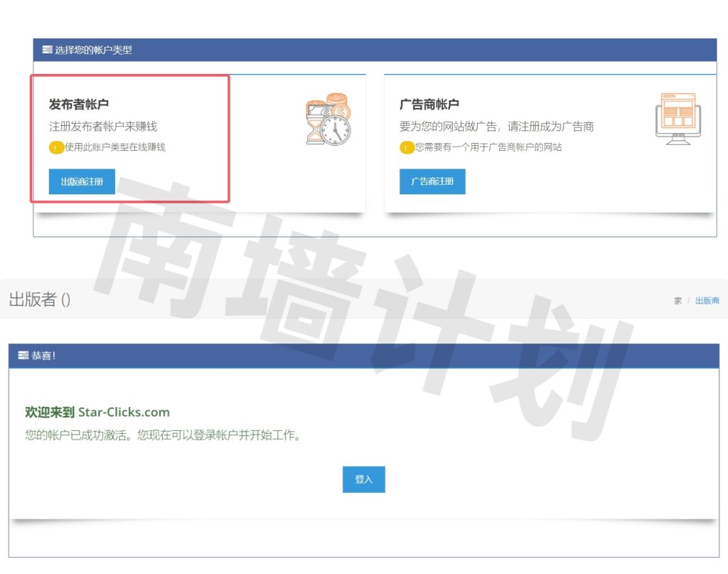Click text 您需要有一个用于广告商帐户的网站
Screen dimensions: 728x574
[x=488, y=147]
